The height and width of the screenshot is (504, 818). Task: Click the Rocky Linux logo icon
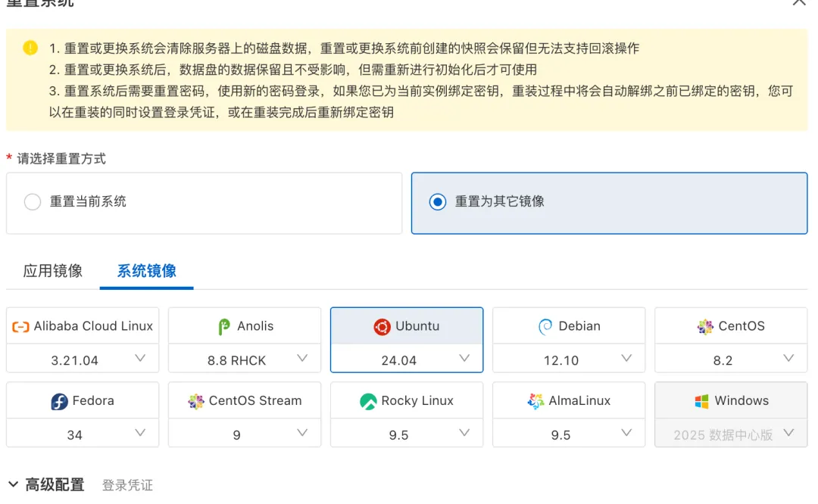368,402
